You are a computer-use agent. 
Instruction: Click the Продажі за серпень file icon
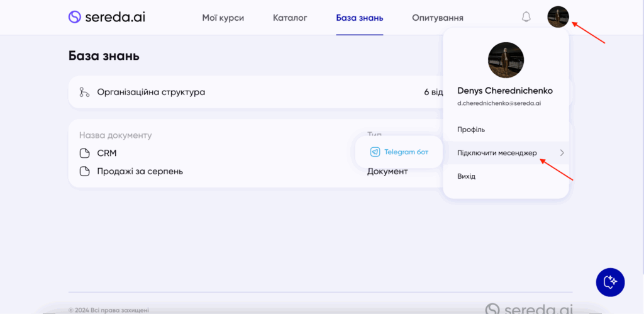click(x=84, y=171)
